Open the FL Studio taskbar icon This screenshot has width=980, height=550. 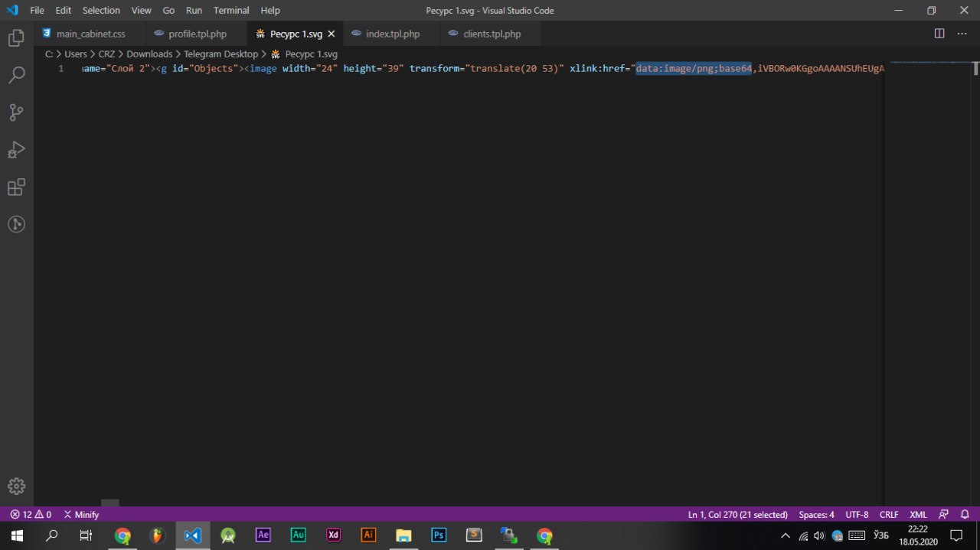click(157, 535)
